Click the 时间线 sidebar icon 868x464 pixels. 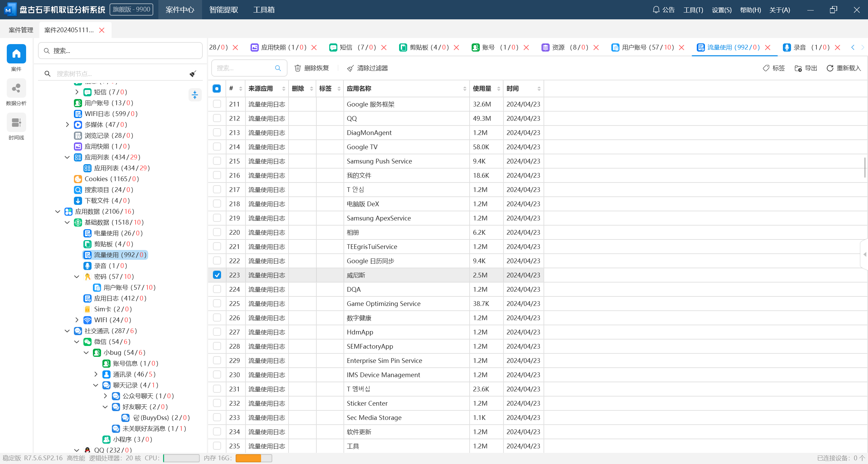[16, 123]
